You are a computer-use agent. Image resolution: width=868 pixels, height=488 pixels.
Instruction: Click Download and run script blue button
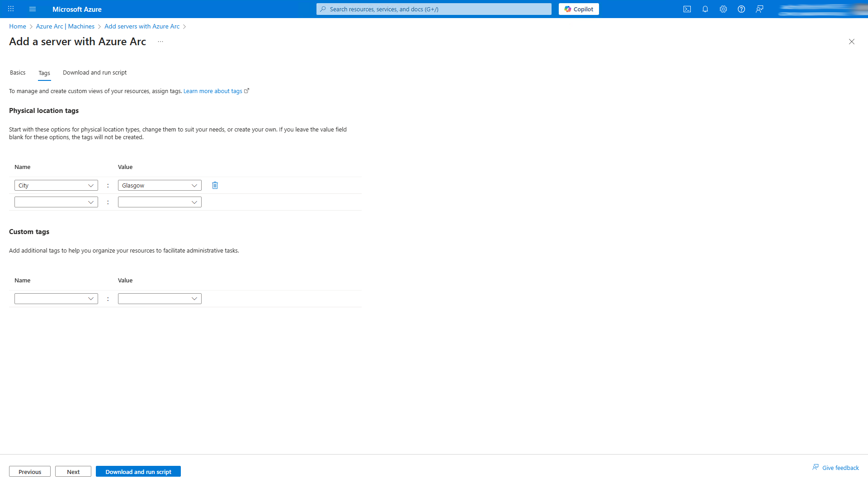pyautogui.click(x=138, y=471)
